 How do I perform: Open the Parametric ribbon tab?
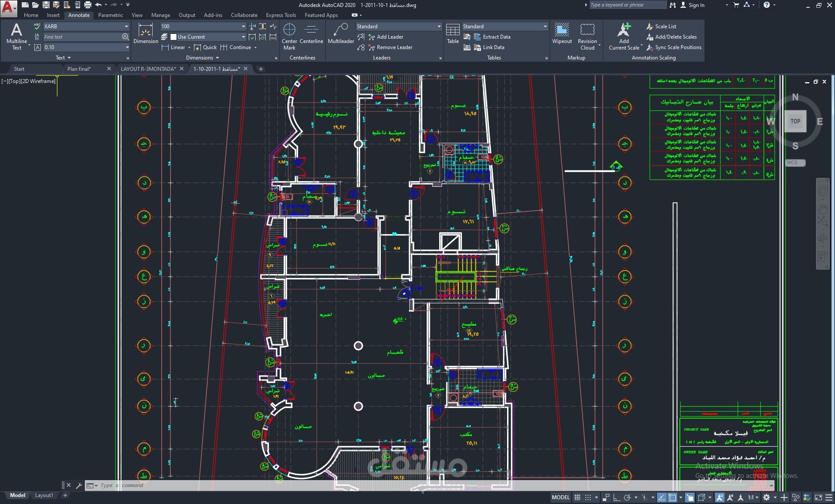tap(110, 15)
